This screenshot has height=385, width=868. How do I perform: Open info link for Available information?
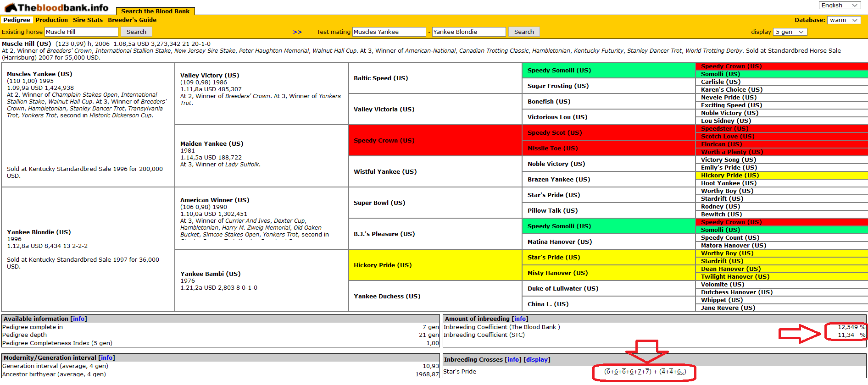pos(78,319)
